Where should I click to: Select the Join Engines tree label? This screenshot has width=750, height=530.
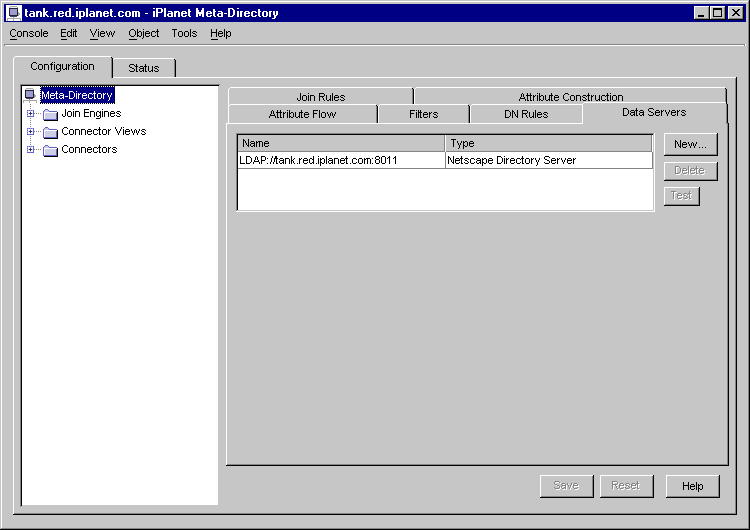click(x=91, y=113)
